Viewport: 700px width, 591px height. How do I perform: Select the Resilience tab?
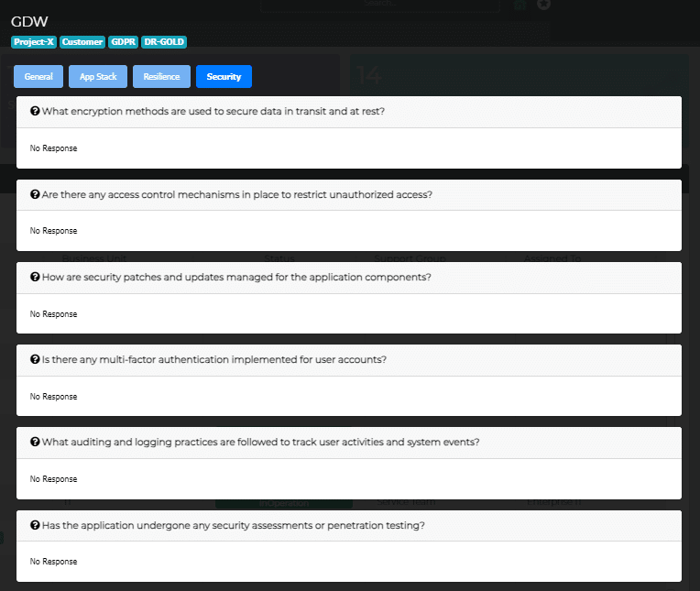[161, 77]
